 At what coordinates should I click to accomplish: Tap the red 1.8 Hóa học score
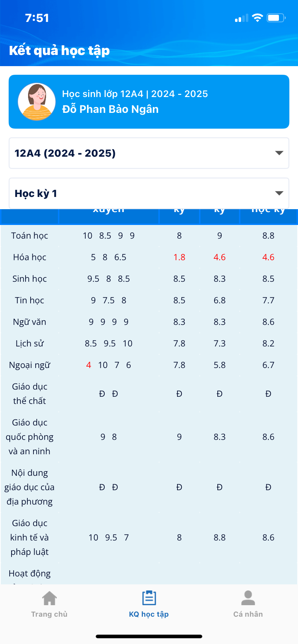[x=179, y=257]
